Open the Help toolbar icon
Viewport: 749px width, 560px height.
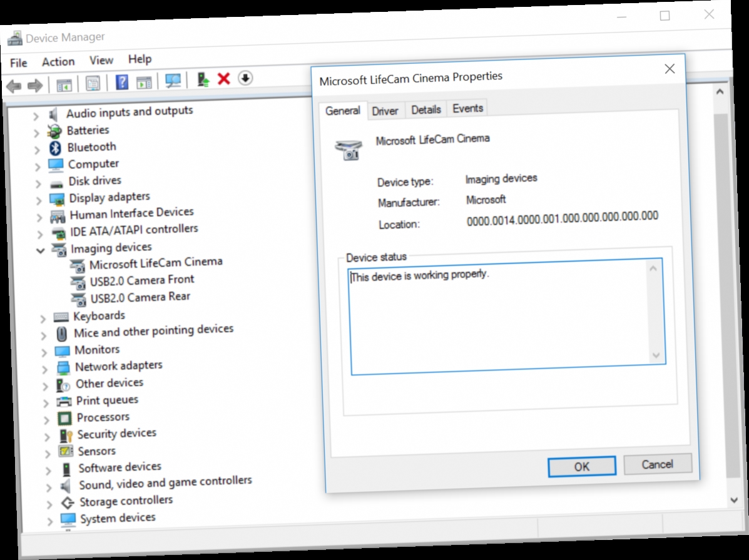tap(121, 83)
